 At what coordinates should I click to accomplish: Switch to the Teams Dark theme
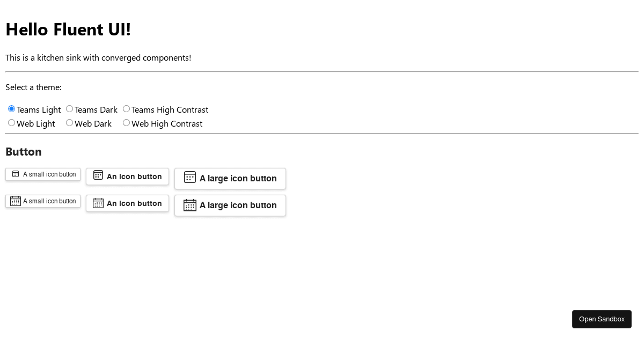[x=69, y=108]
